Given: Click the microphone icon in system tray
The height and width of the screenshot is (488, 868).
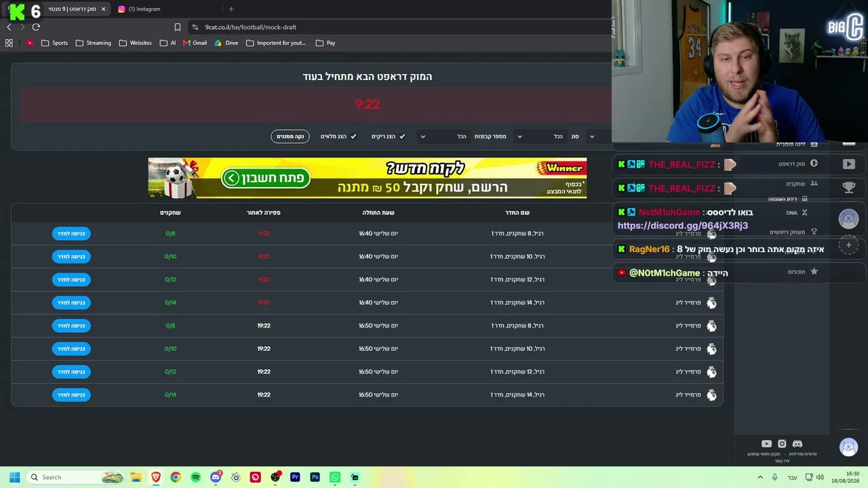Looking at the screenshot, I should tap(774, 477).
